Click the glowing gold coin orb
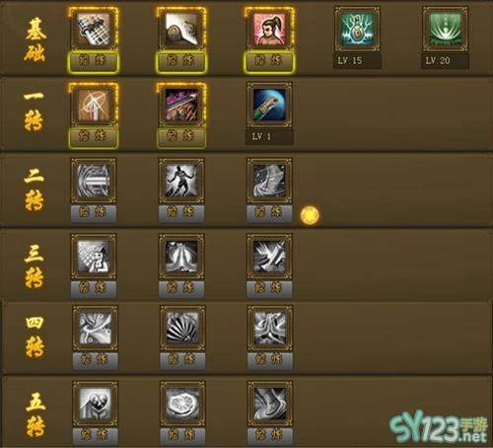The image size is (493, 448). pos(310,215)
